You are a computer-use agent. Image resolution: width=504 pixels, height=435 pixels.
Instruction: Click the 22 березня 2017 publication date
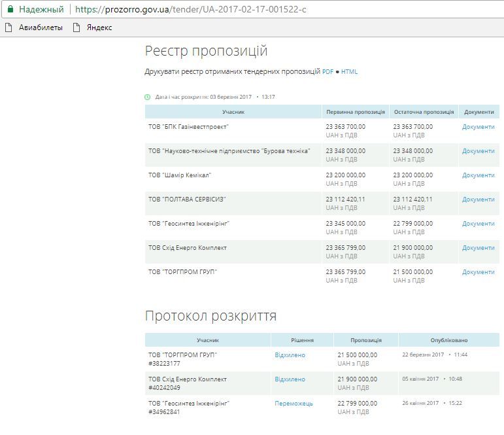(x=423, y=355)
